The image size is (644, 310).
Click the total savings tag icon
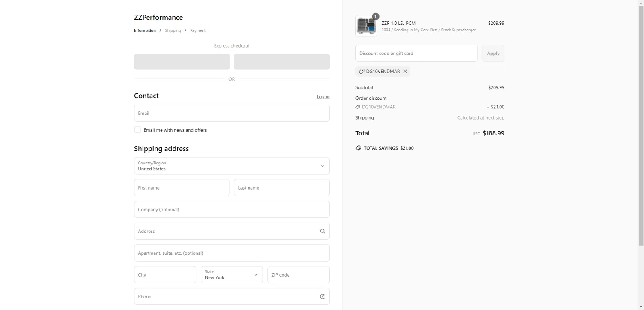(x=358, y=148)
